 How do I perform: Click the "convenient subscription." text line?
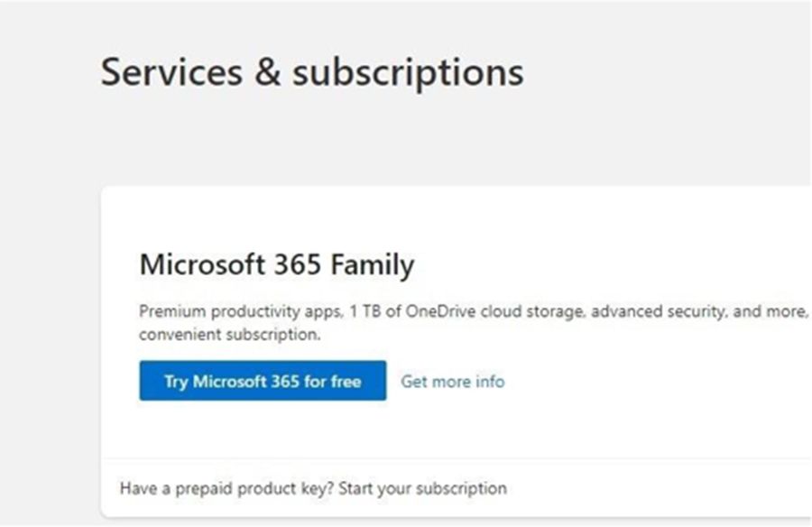point(229,335)
